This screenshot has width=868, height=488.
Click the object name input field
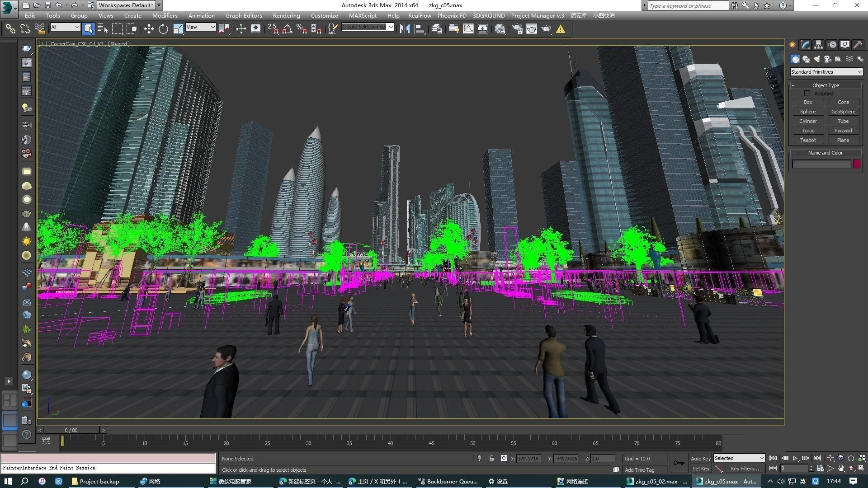821,164
